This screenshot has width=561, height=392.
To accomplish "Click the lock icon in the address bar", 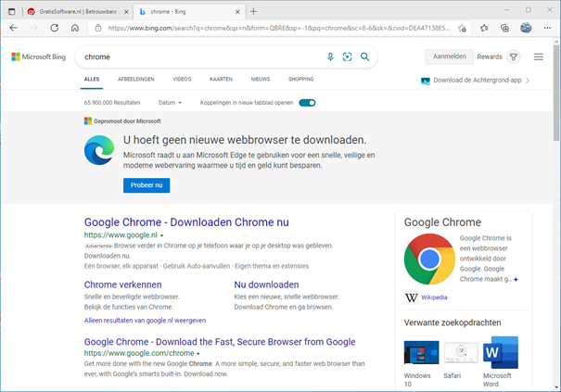I will (98, 28).
